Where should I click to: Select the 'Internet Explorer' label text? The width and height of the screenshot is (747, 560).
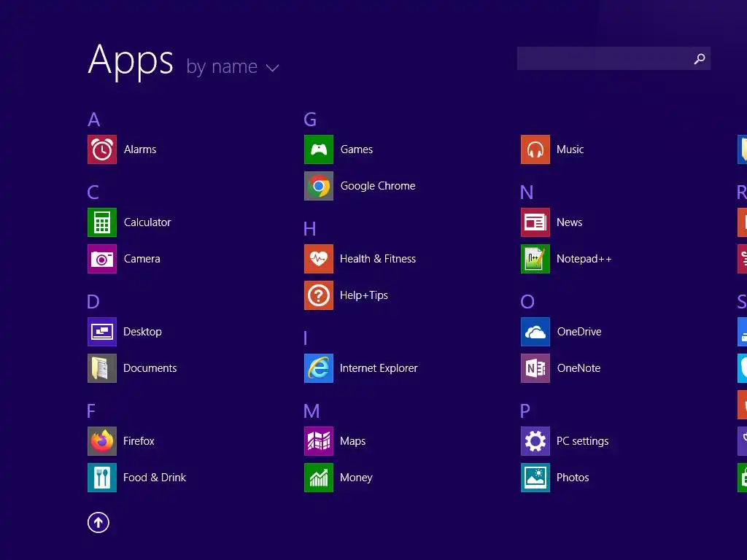click(379, 368)
